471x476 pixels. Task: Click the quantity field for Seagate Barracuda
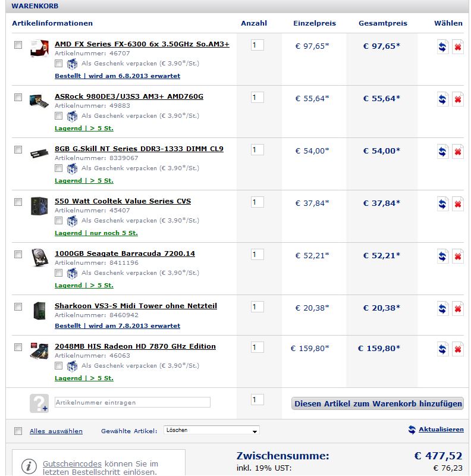258,255
